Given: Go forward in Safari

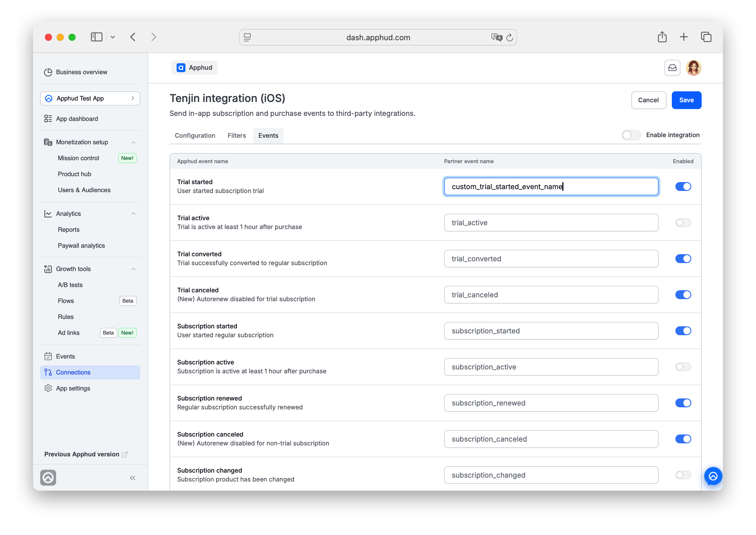Looking at the screenshot, I should click(154, 37).
